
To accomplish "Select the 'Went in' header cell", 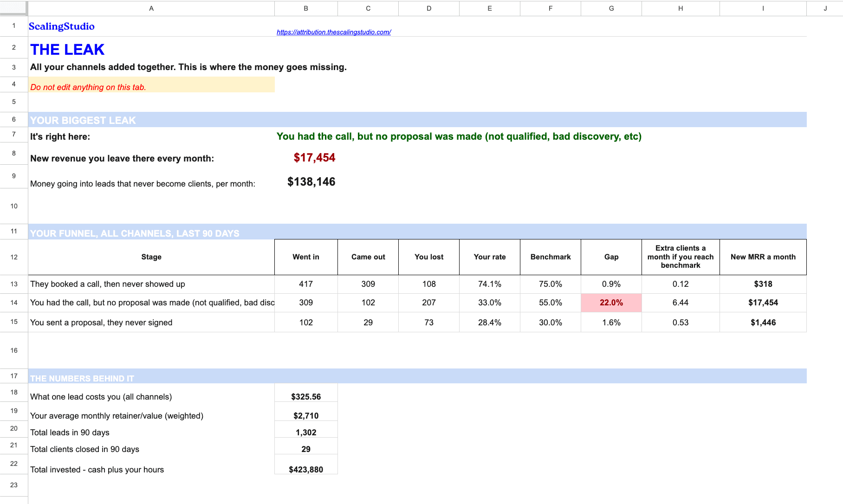I will pos(306,257).
